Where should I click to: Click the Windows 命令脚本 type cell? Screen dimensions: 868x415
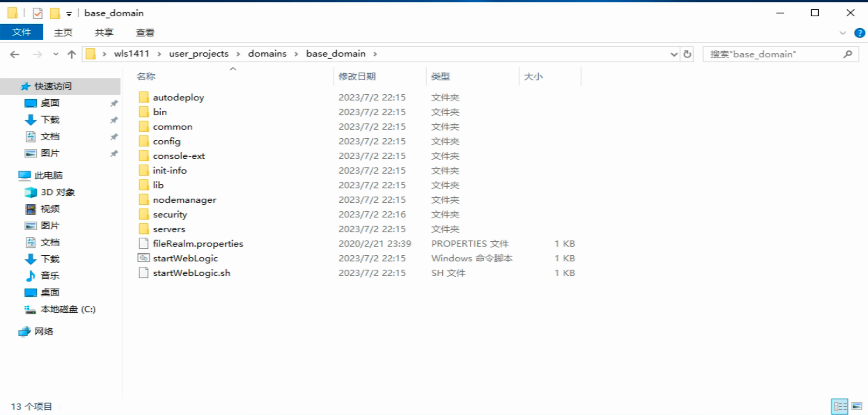(472, 258)
